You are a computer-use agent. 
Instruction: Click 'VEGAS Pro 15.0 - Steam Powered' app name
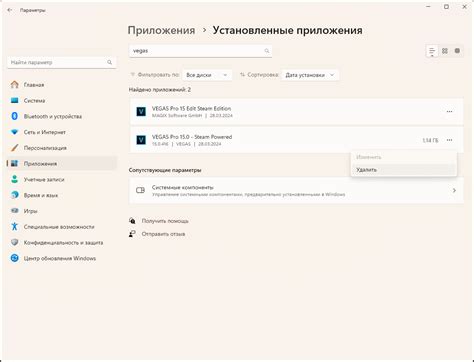(x=192, y=137)
